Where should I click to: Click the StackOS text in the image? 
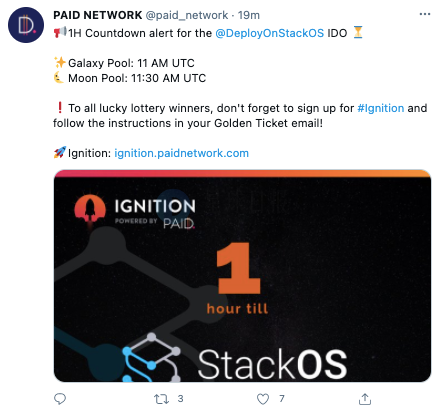tap(272, 364)
